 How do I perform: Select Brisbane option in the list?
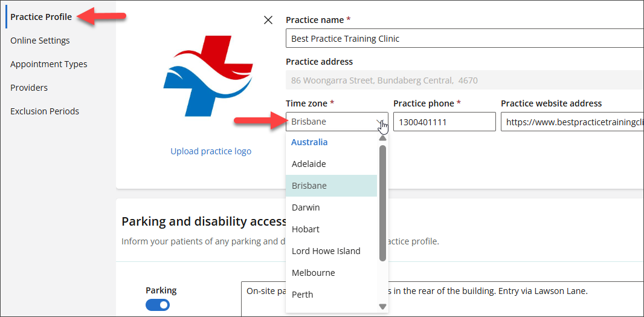309,186
